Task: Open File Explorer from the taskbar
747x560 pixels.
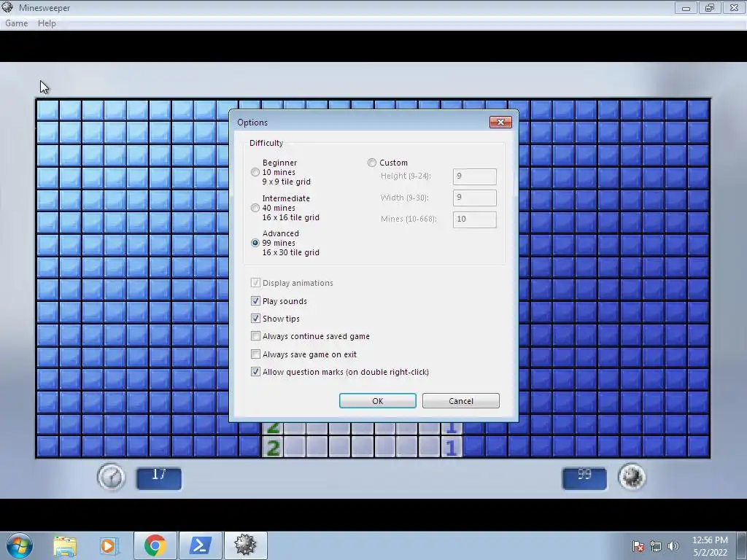Action: tap(65, 545)
